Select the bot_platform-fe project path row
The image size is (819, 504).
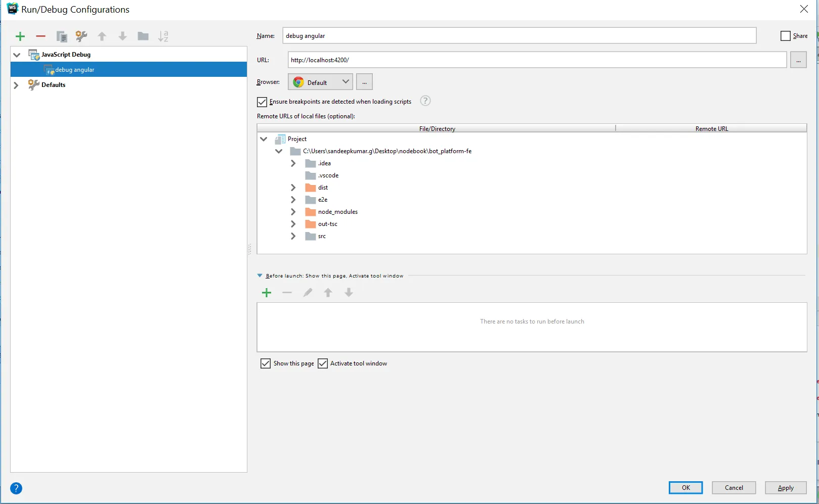532,151
